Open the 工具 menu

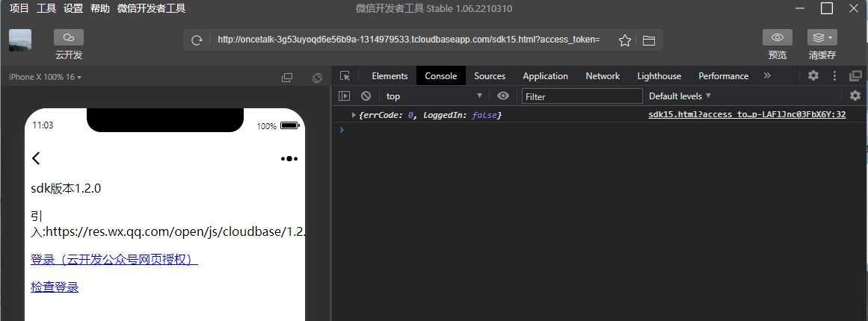point(46,8)
